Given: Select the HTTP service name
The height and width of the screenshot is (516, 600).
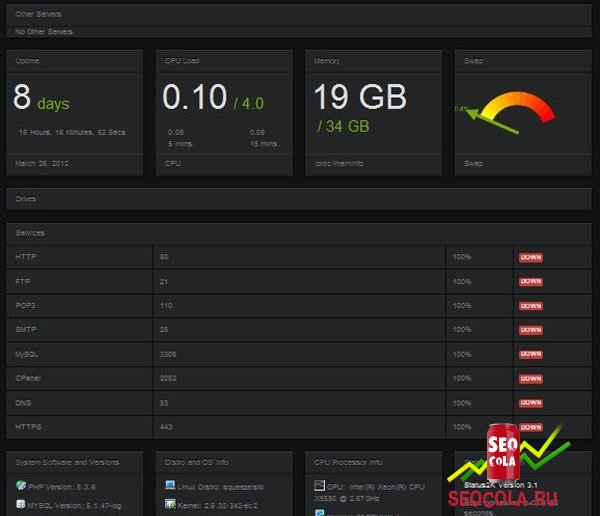Looking at the screenshot, I should coord(26,257).
